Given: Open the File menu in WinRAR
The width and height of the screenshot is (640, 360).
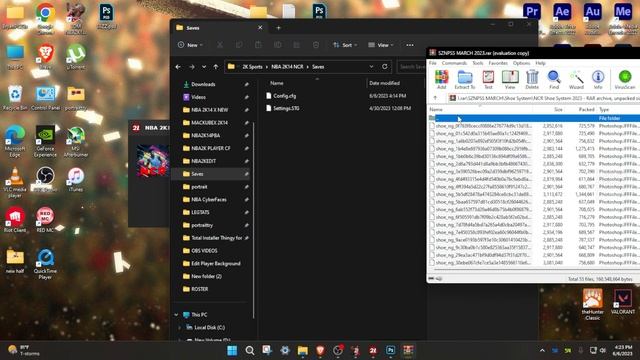Looking at the screenshot, I should tap(433, 63).
